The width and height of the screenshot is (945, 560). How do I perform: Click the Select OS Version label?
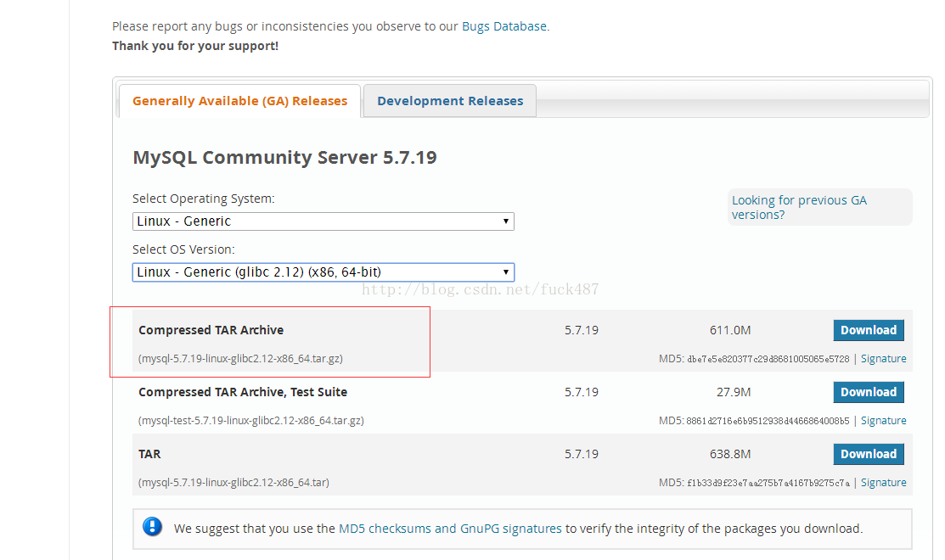click(183, 249)
